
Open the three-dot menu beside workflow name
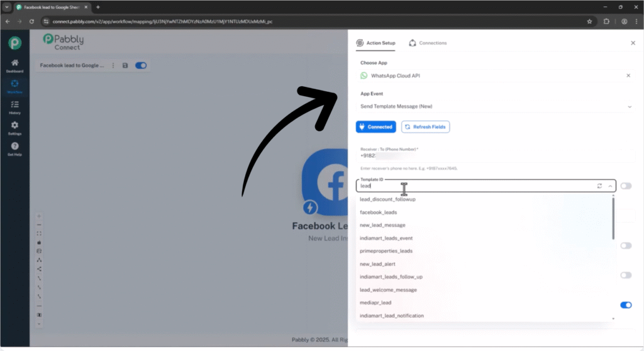tap(113, 65)
